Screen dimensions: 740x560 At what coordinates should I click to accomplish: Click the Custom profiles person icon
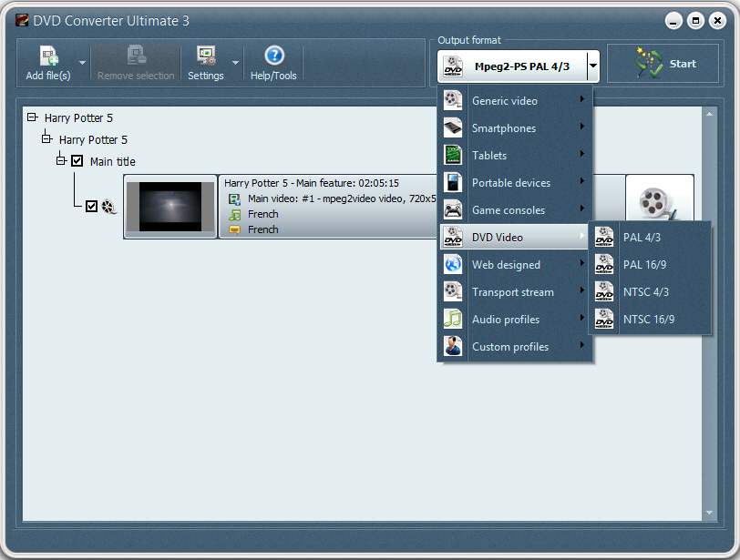453,346
